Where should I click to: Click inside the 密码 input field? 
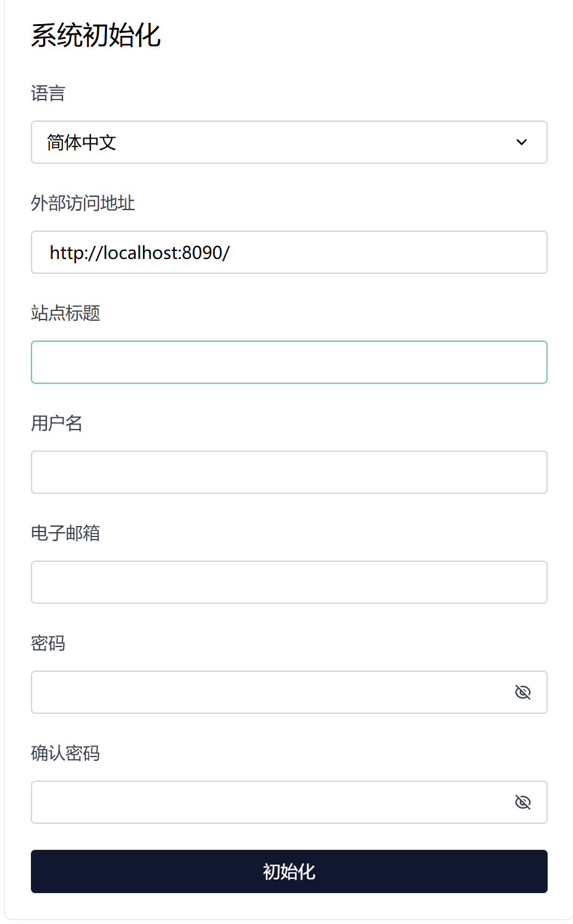[266, 692]
